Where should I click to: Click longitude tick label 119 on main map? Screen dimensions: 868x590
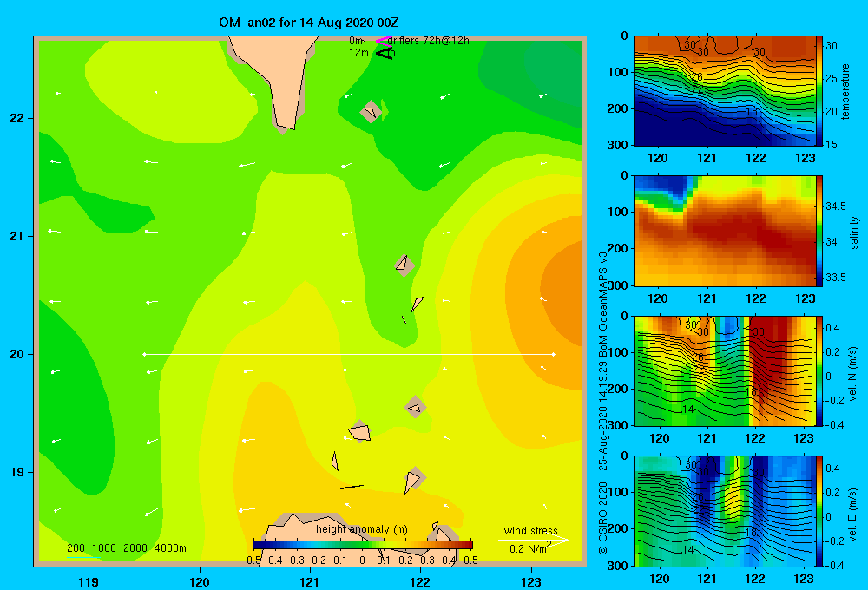[x=89, y=581]
